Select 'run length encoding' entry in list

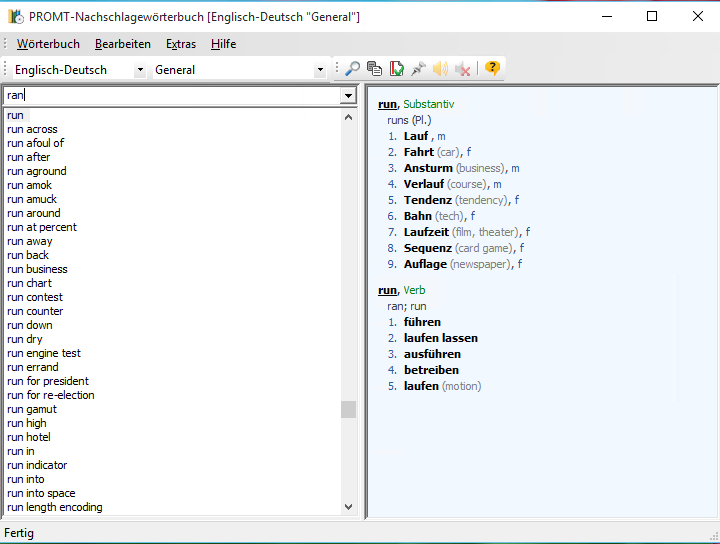pos(55,507)
